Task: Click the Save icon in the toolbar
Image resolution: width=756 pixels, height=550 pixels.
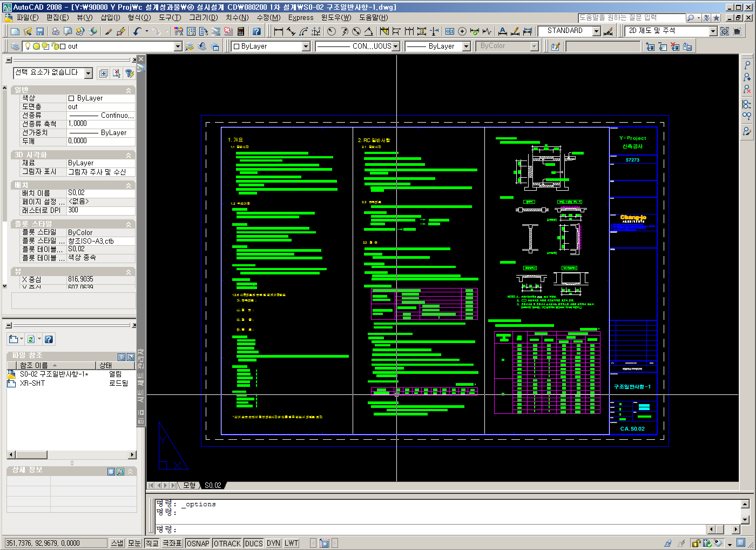Action: click(x=40, y=31)
